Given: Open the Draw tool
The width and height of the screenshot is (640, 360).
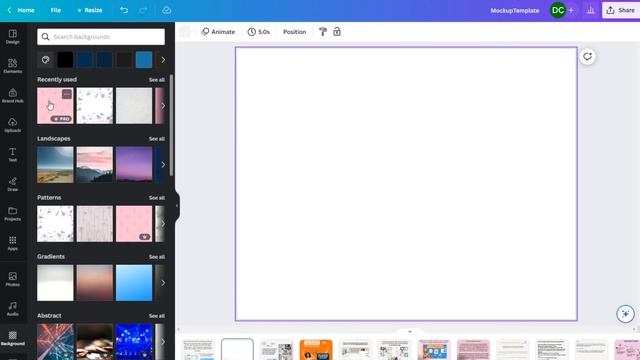Looking at the screenshot, I should click(13, 184).
